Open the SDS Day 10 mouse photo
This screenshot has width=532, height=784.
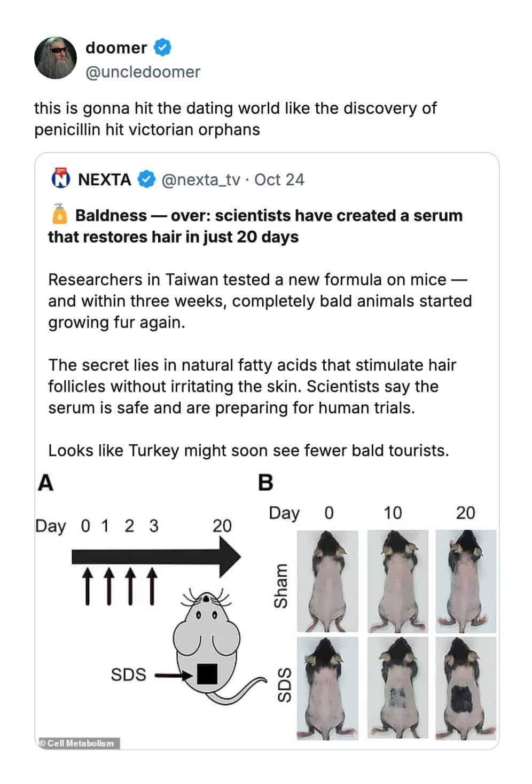(x=397, y=688)
